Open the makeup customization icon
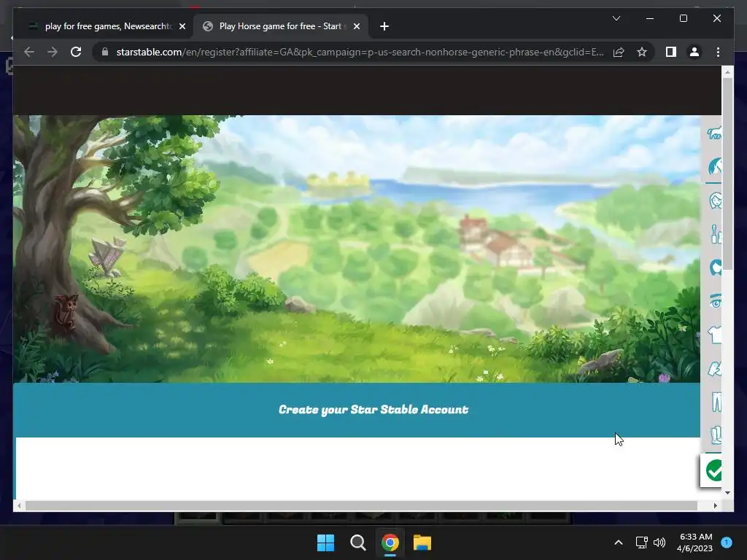The width and height of the screenshot is (747, 560). [716, 234]
